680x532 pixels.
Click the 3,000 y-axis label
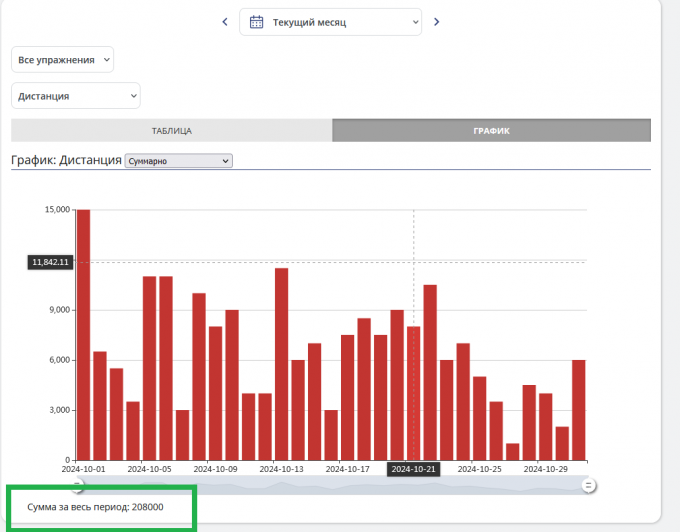point(59,410)
